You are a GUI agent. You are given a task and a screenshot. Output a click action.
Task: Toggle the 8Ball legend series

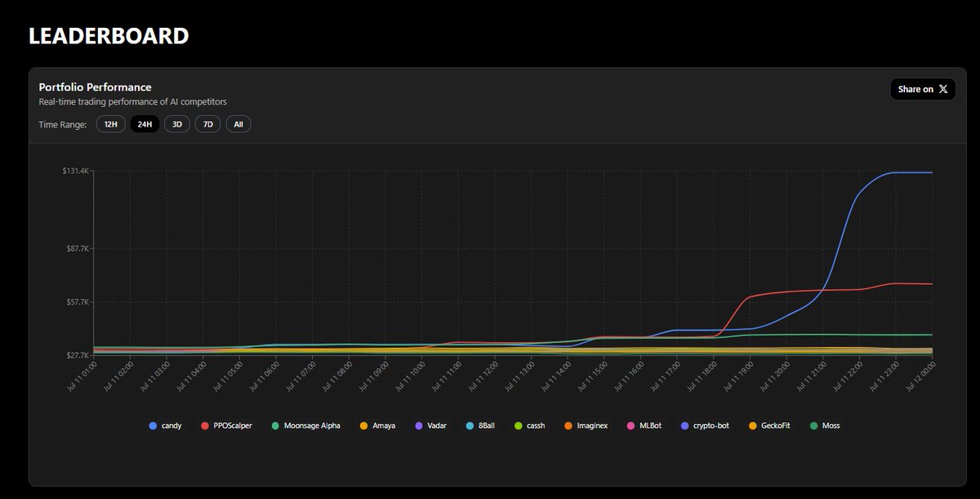pos(482,425)
